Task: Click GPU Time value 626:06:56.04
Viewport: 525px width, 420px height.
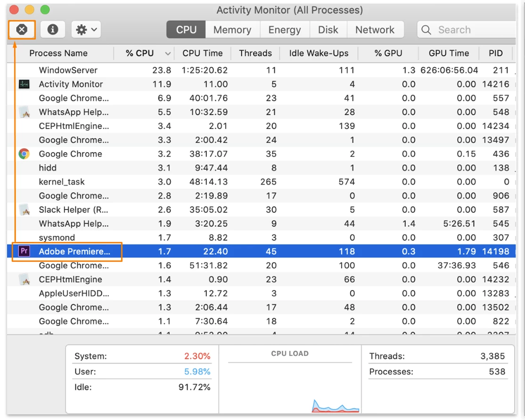Action: (449, 70)
